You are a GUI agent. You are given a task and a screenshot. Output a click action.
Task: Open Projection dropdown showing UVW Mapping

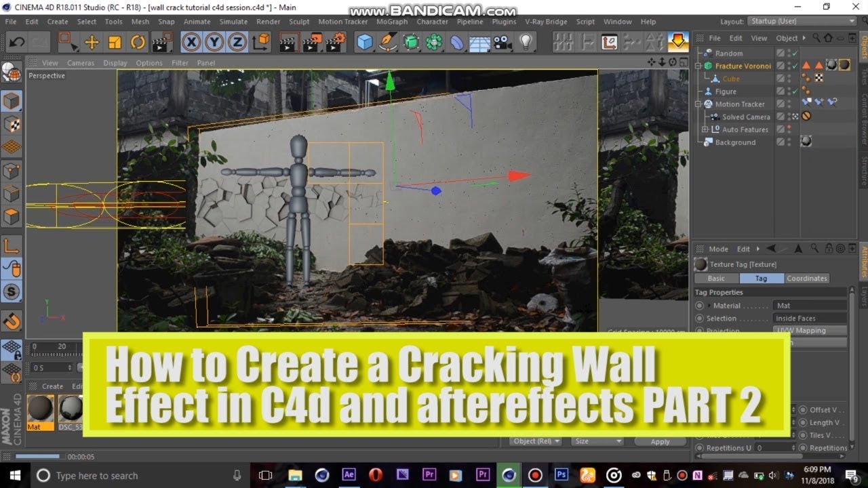tap(810, 331)
